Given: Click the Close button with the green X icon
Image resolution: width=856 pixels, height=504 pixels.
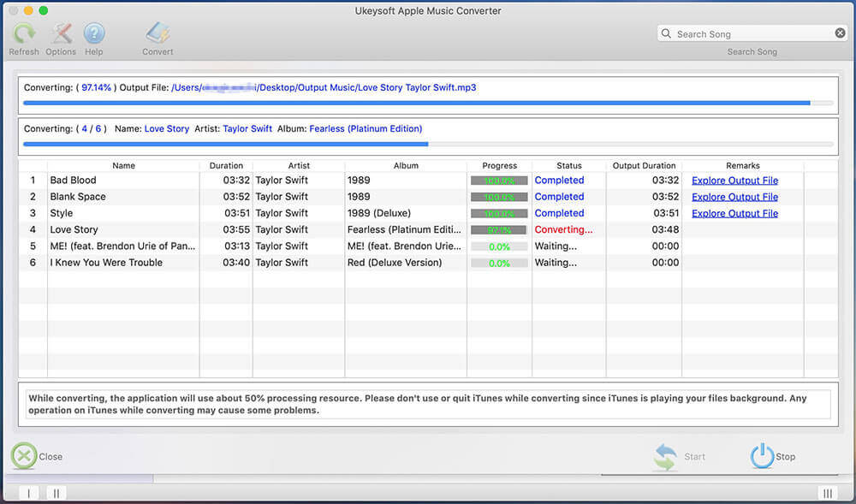Looking at the screenshot, I should click(37, 456).
